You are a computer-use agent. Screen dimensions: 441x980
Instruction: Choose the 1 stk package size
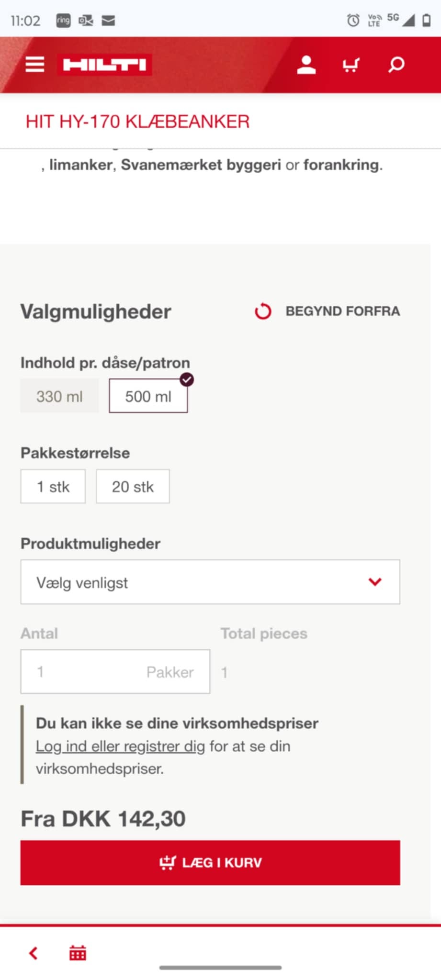tap(53, 487)
